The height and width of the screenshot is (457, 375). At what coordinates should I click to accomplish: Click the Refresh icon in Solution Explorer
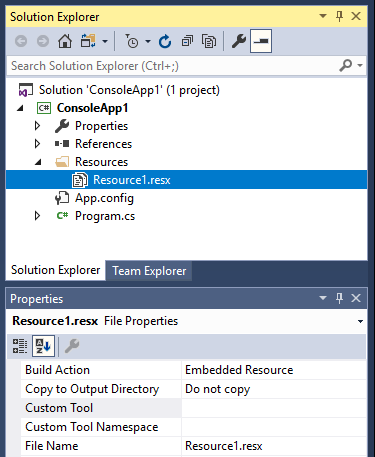pyautogui.click(x=165, y=41)
